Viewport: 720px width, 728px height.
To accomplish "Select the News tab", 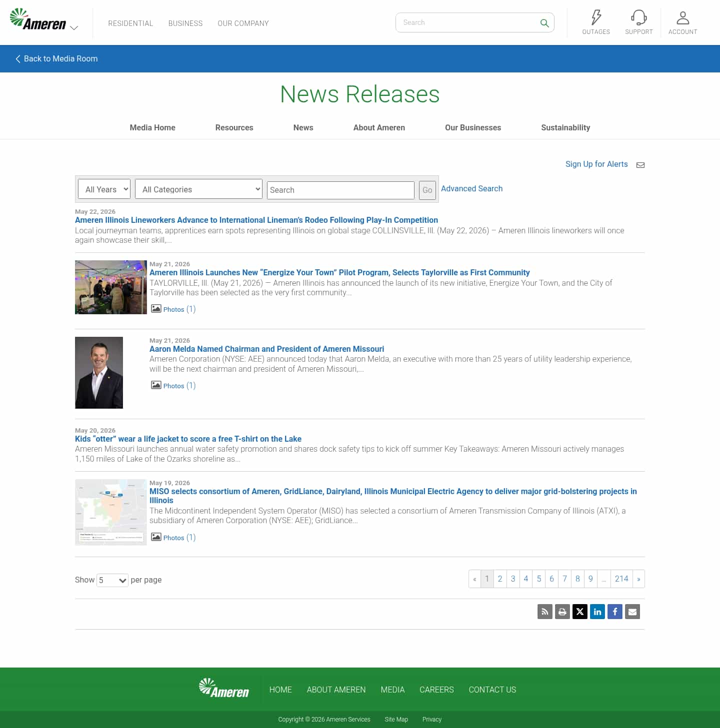I will tap(303, 127).
